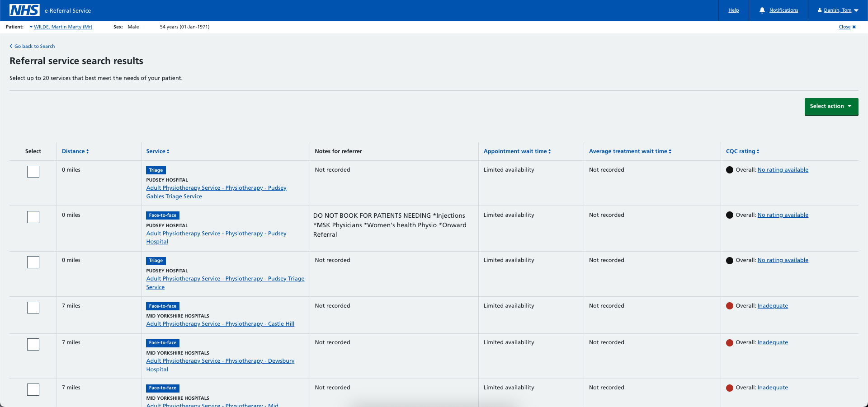The image size is (868, 407).
Task: Click the e-Referral Service title
Action: [x=67, y=10]
